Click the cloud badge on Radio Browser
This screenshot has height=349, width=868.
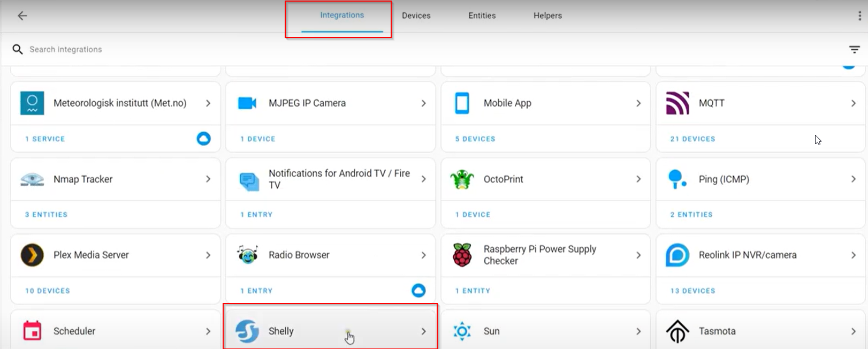[418, 291]
